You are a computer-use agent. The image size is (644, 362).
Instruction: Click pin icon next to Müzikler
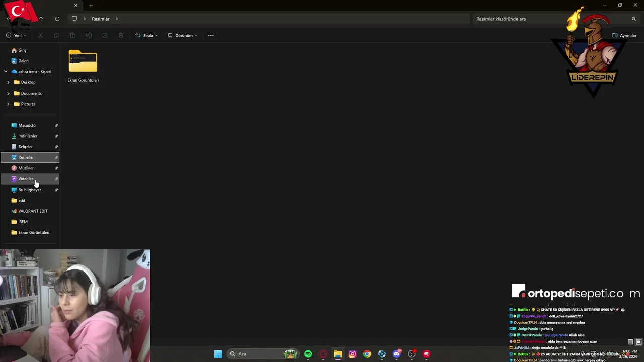coord(56,168)
